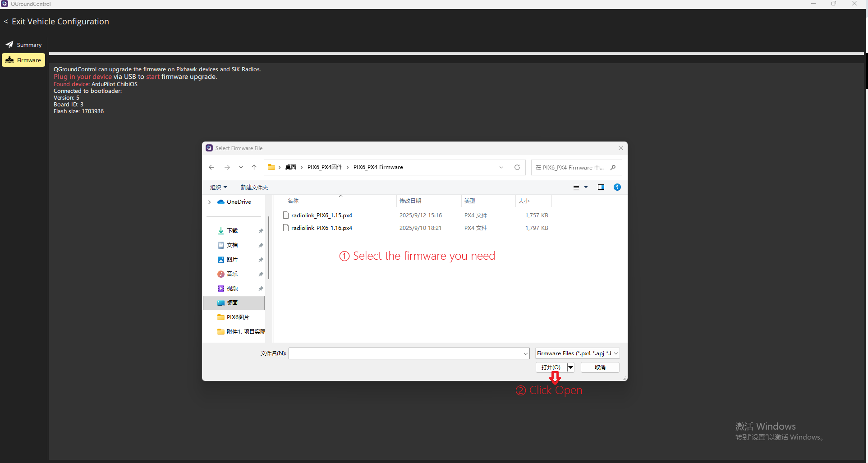
Task: Expand the OneDrive tree node
Action: tap(210, 202)
